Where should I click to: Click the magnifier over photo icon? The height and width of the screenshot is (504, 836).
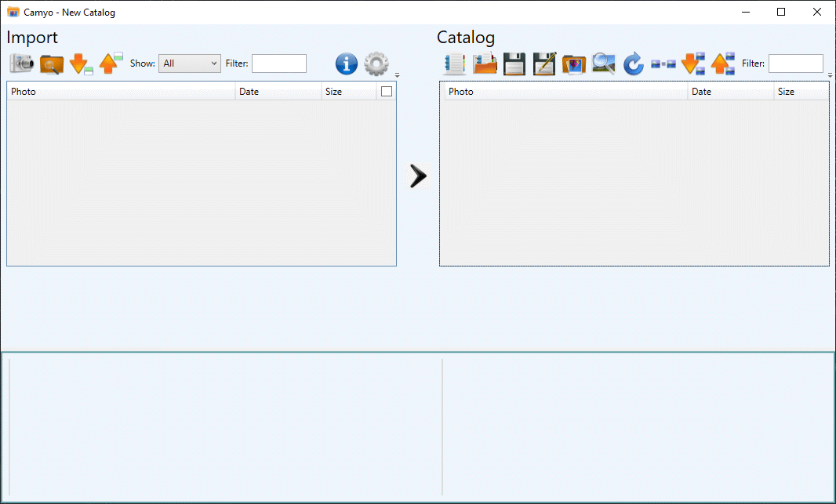point(603,64)
